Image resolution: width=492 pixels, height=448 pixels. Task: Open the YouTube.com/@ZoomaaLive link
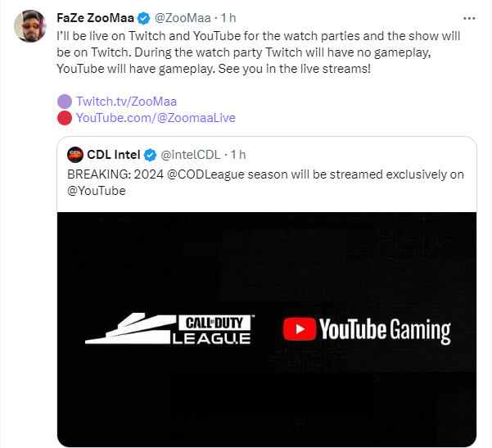tap(156, 118)
